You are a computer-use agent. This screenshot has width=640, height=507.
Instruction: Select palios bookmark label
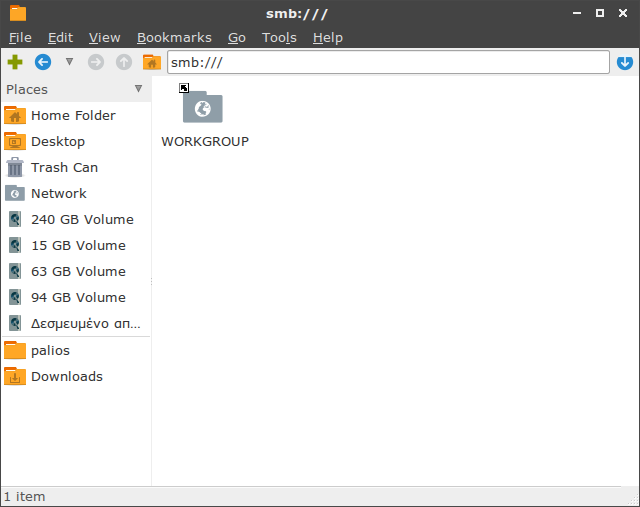[51, 351]
